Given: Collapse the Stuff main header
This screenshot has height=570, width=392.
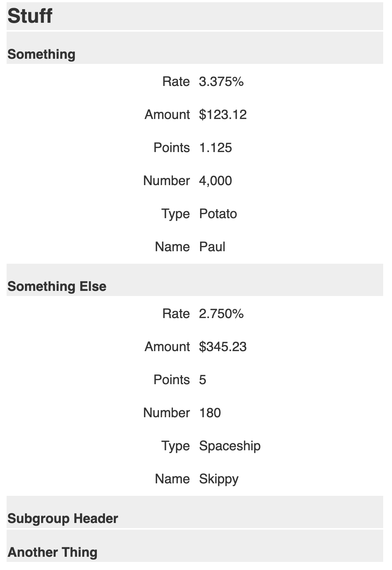Looking at the screenshot, I should [195, 16].
